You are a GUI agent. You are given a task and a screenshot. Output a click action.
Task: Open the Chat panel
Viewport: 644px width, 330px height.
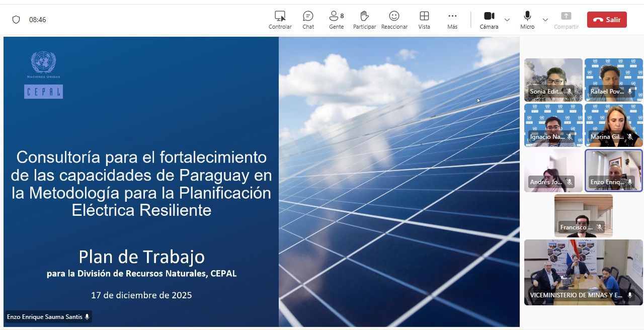[308, 20]
